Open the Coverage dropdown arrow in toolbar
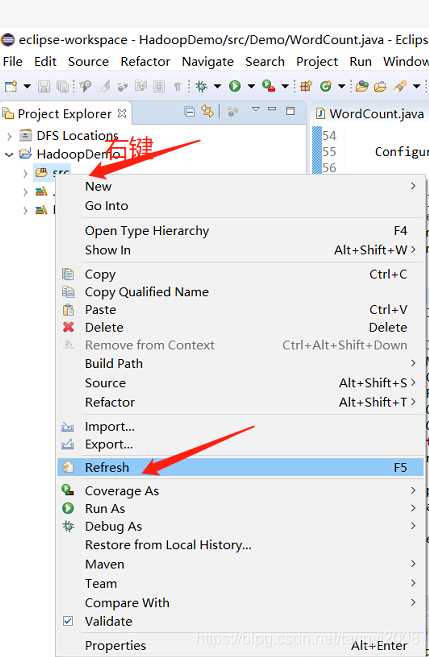 [285, 86]
